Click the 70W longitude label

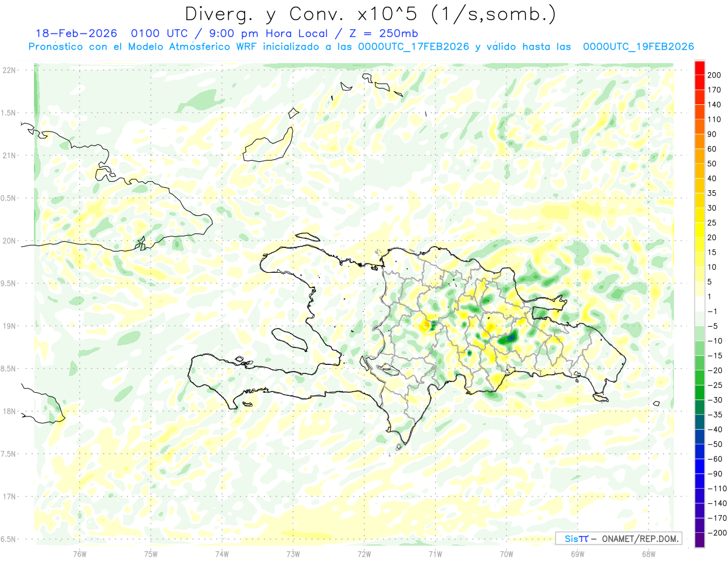tap(507, 554)
